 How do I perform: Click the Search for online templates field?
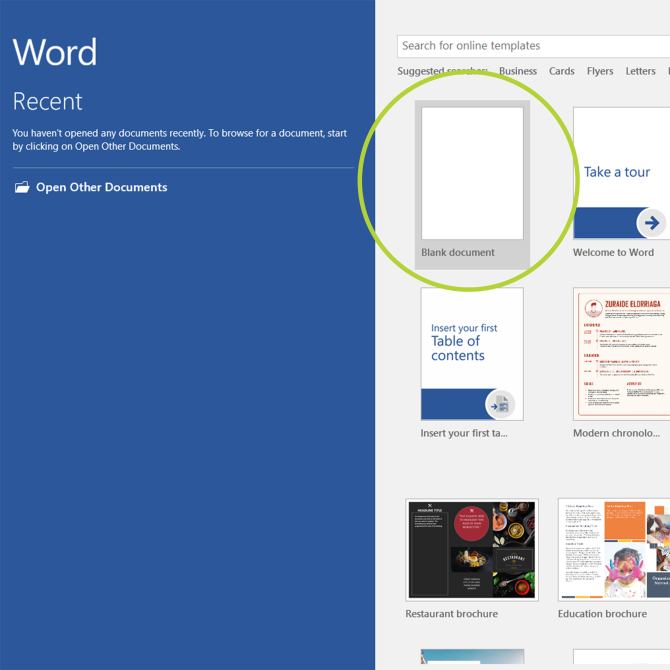(533, 46)
